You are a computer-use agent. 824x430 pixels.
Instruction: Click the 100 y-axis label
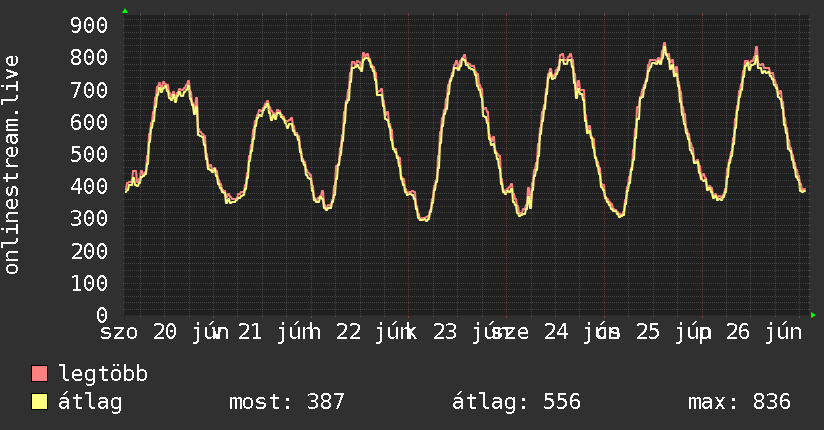point(89,283)
